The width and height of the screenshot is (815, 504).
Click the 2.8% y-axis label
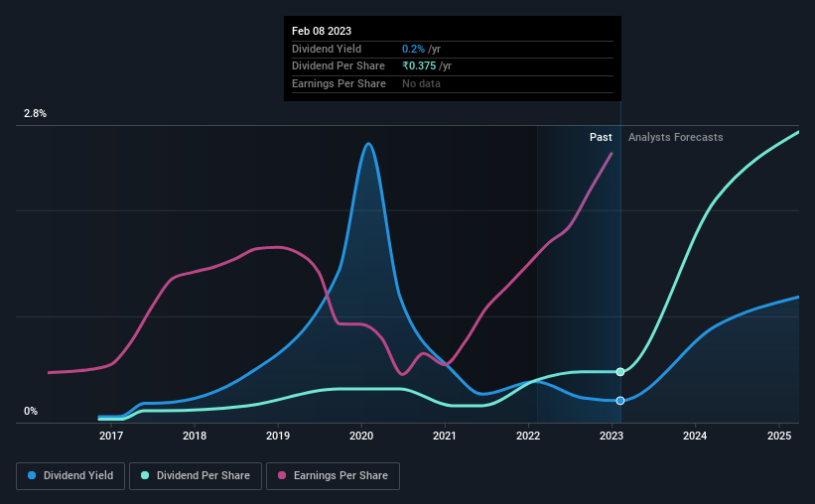coord(35,113)
